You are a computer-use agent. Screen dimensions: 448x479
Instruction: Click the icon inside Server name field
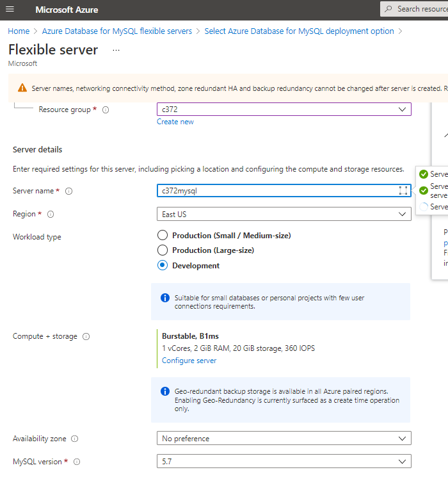pyautogui.click(x=403, y=191)
